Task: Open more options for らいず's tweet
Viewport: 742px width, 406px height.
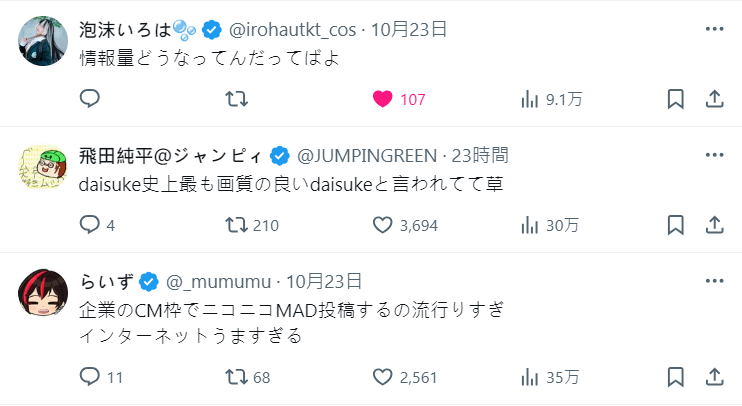Action: click(714, 281)
